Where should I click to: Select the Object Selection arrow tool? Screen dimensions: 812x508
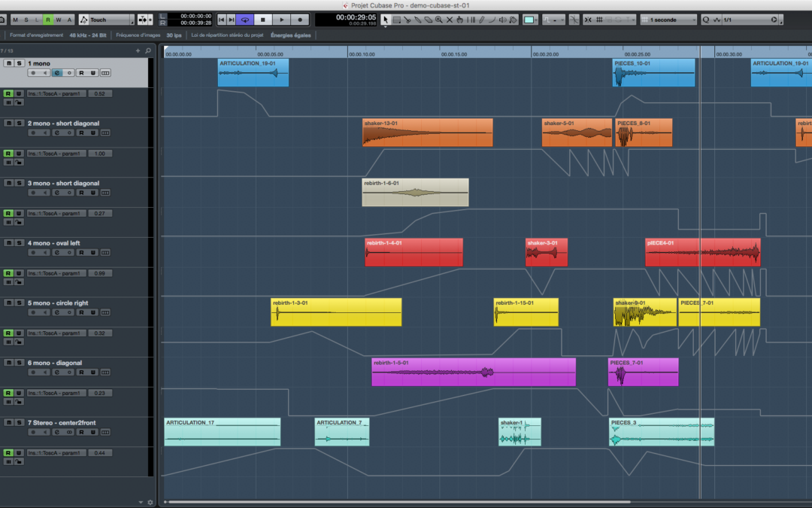pos(385,20)
